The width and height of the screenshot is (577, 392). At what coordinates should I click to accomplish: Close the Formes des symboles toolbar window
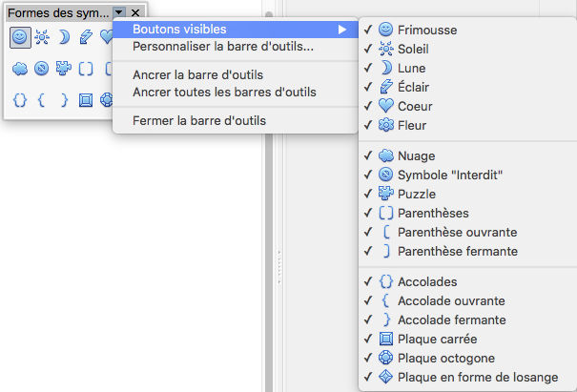tap(135, 13)
